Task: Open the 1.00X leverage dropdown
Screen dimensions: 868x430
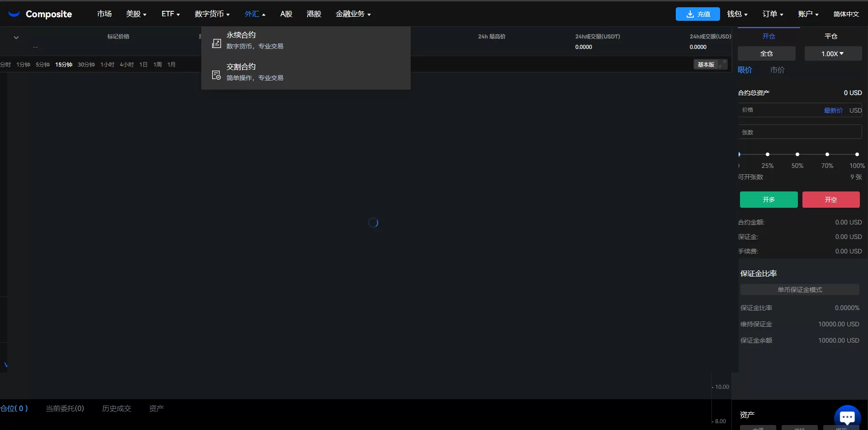Action: [x=832, y=53]
